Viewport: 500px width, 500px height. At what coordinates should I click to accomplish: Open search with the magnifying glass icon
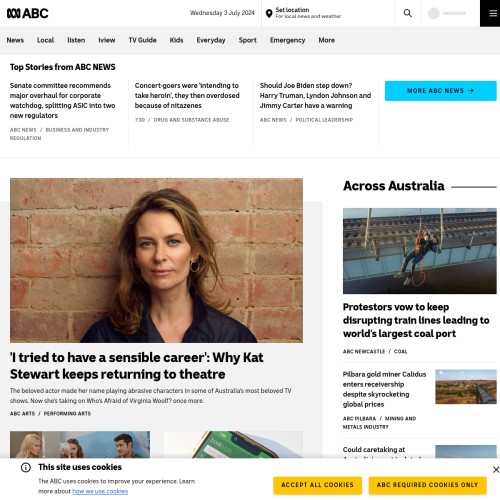coord(407,13)
